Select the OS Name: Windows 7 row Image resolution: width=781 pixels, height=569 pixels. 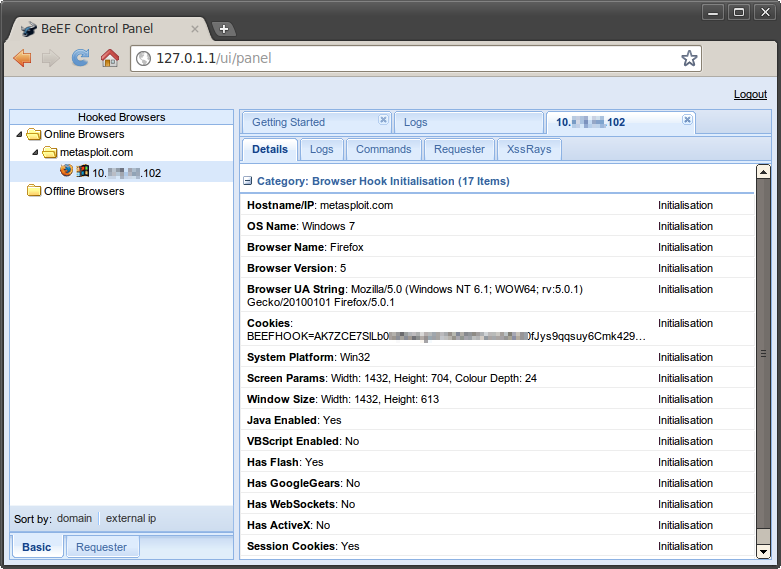click(x=497, y=226)
